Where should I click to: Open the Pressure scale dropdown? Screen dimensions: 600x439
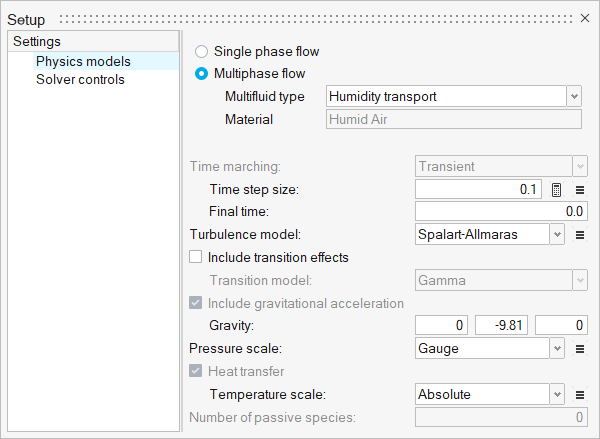coord(557,349)
